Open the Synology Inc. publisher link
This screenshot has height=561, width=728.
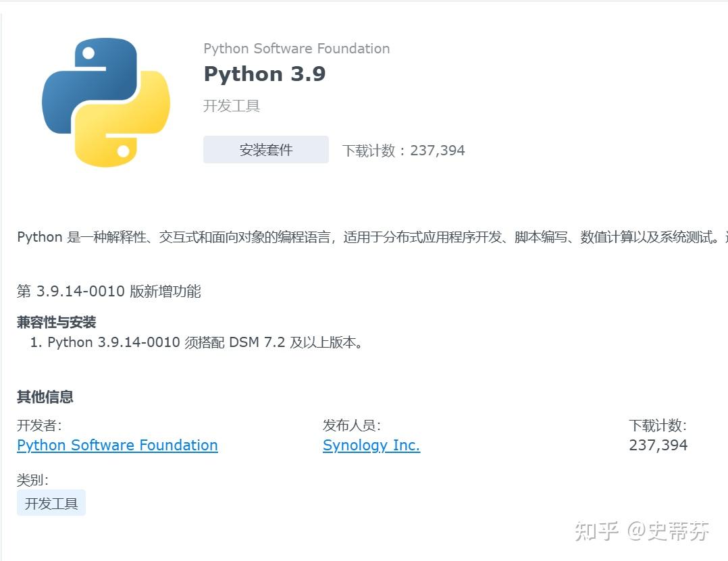(x=371, y=445)
